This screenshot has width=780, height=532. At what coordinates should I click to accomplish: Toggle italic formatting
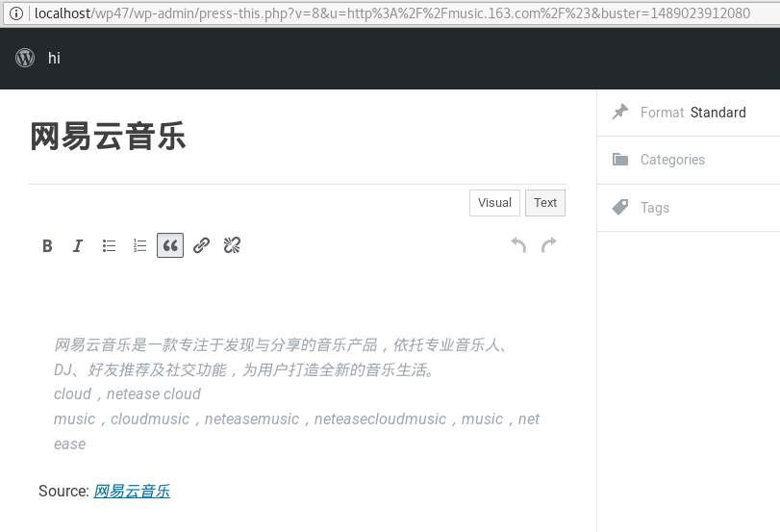coord(78,246)
